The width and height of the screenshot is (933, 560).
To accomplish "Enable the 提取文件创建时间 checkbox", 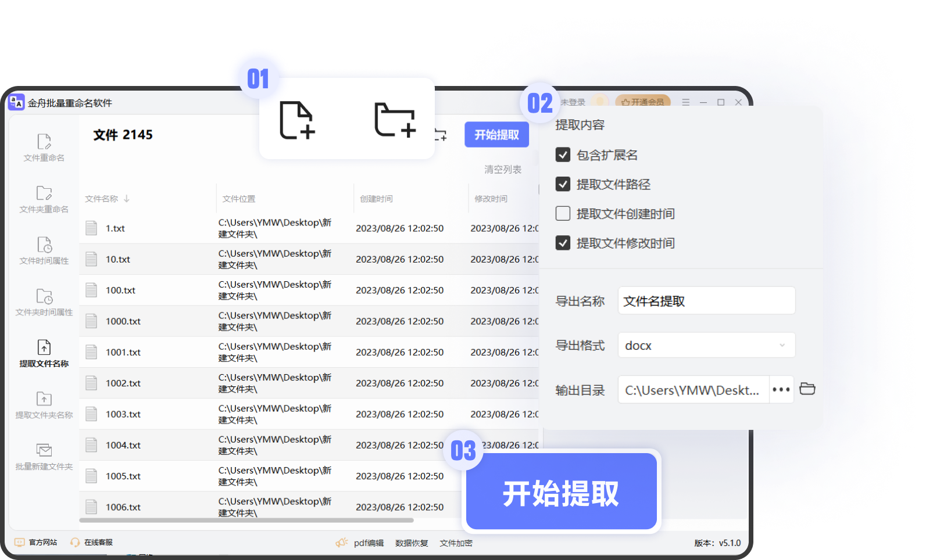I will [562, 213].
